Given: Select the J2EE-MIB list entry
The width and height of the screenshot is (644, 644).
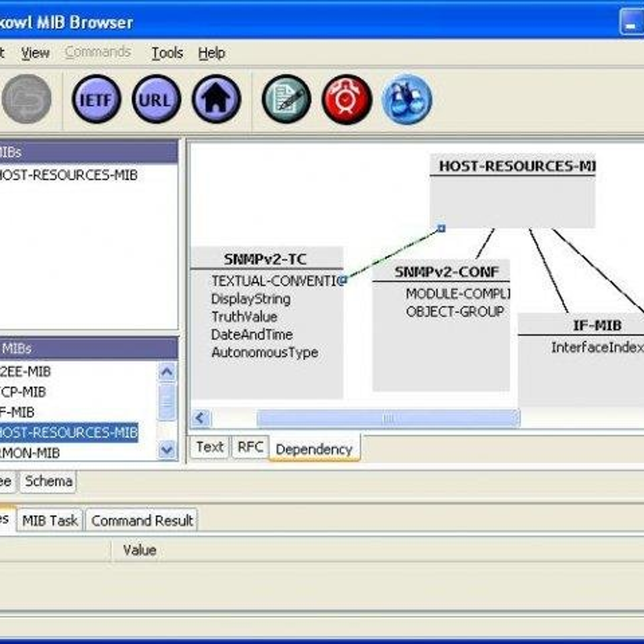Looking at the screenshot, I should click(25, 371).
